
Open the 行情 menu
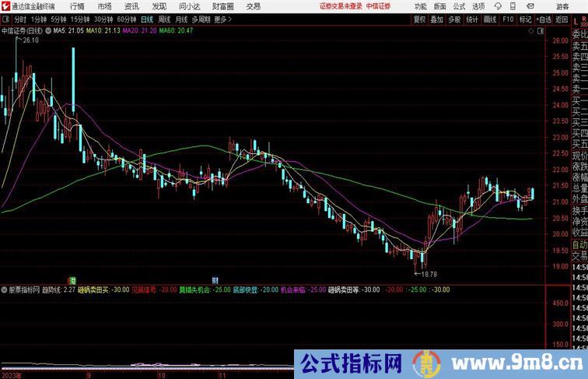coord(77,5)
